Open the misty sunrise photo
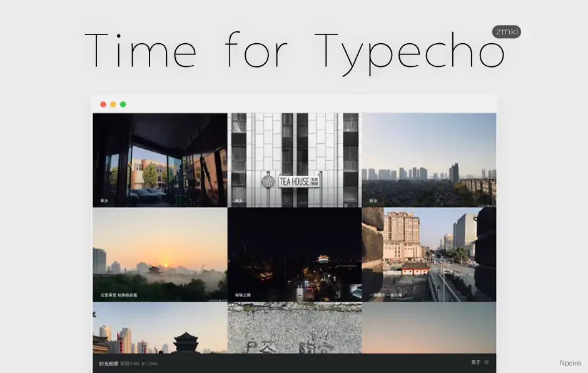This screenshot has height=373, width=588. pyautogui.click(x=160, y=255)
